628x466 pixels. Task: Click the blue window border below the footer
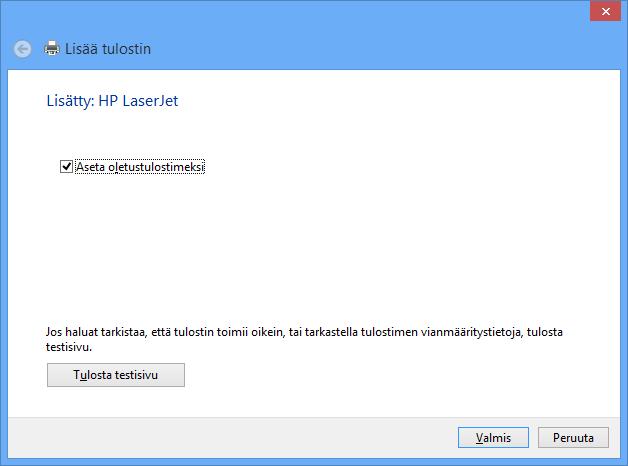[x=314, y=462]
